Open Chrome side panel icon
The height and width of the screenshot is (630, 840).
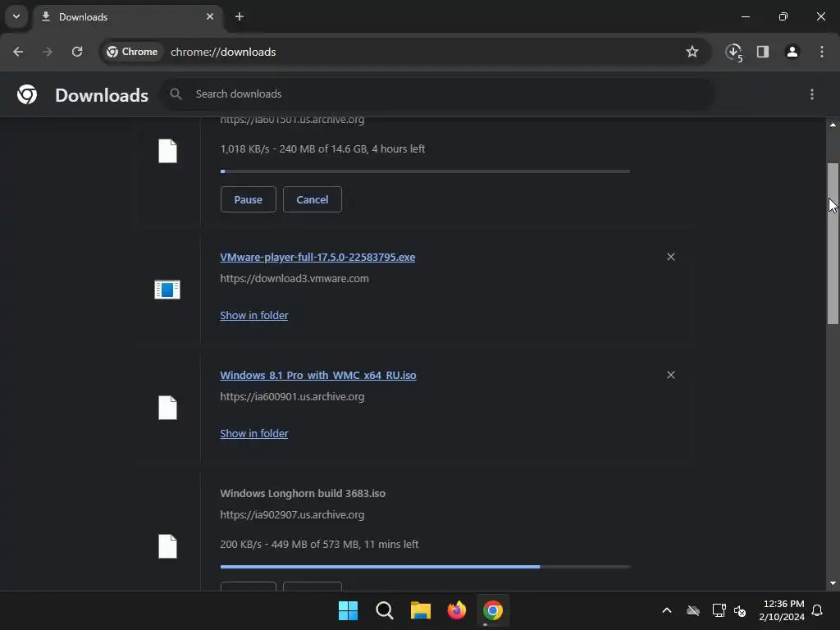(x=763, y=52)
